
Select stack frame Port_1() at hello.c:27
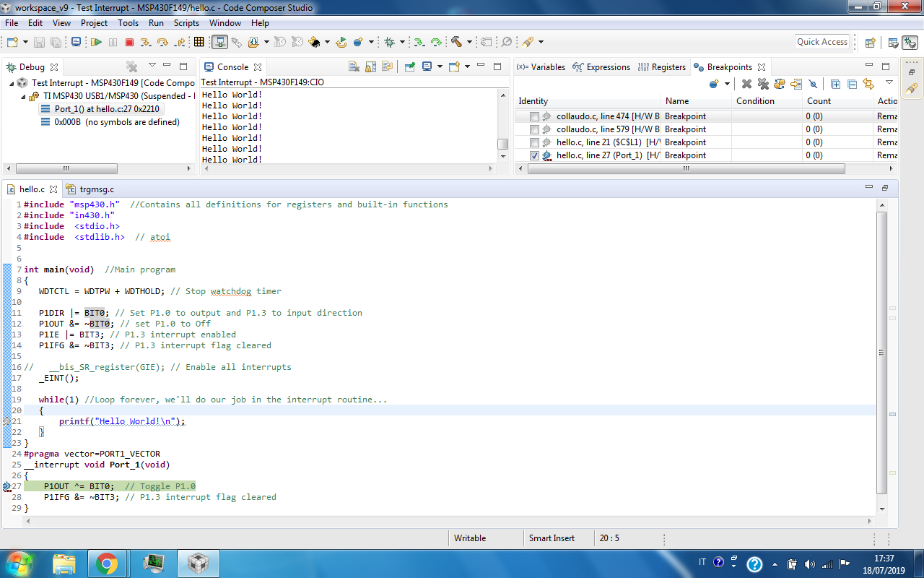(101, 109)
